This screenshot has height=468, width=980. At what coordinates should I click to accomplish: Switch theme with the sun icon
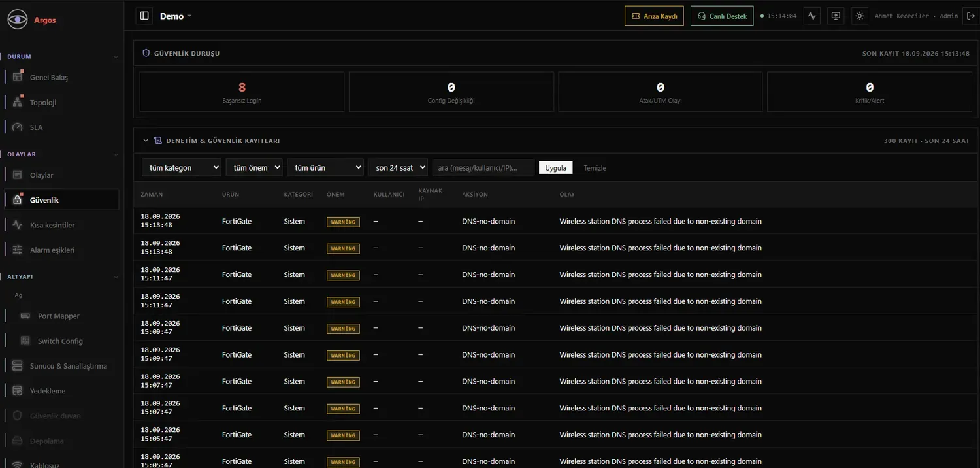click(x=859, y=16)
